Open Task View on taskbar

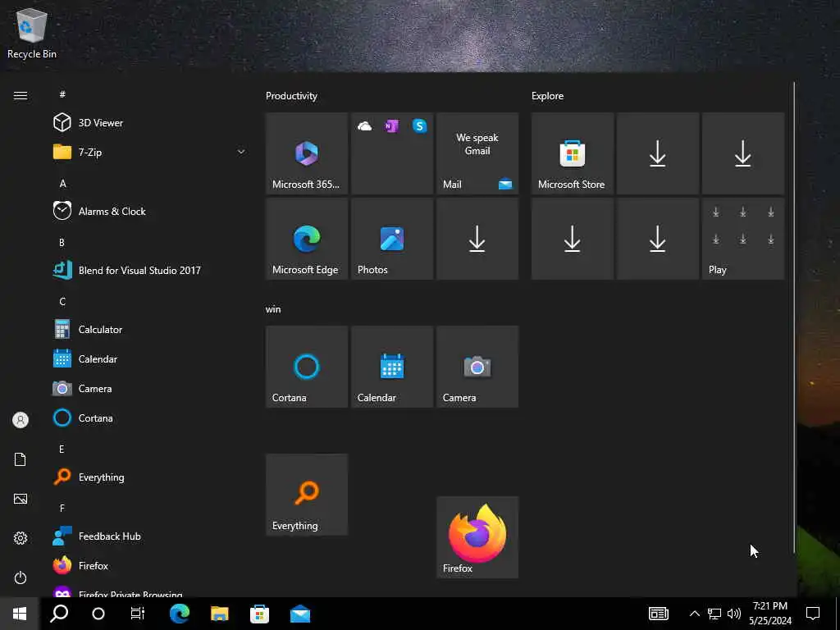point(138,614)
